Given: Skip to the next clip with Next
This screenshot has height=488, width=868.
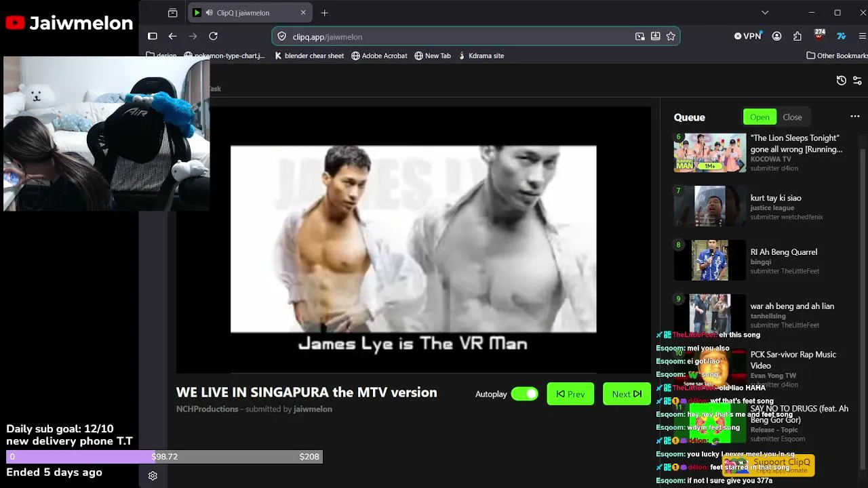Looking at the screenshot, I should [x=627, y=394].
